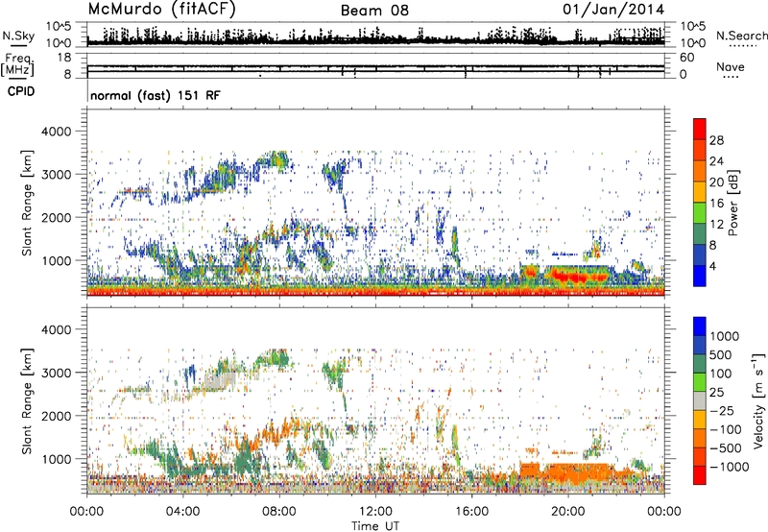Click the '16:00' time axis label
The height and width of the screenshot is (532, 768).
point(472,512)
